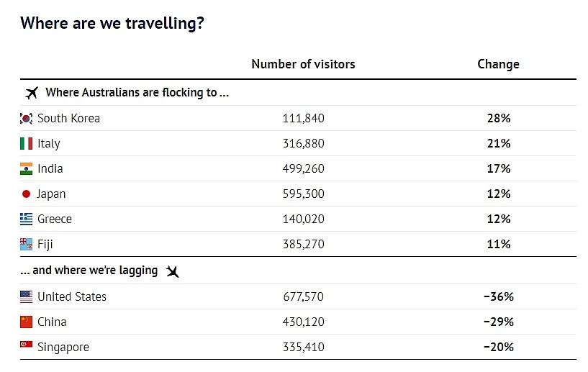This screenshot has width=588, height=372.
Task: Click the 28% change for South Korea
Action: (x=499, y=119)
